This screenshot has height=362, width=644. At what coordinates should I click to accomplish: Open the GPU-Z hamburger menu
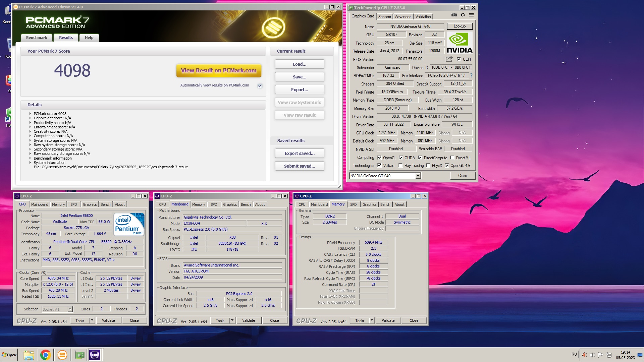click(x=471, y=15)
